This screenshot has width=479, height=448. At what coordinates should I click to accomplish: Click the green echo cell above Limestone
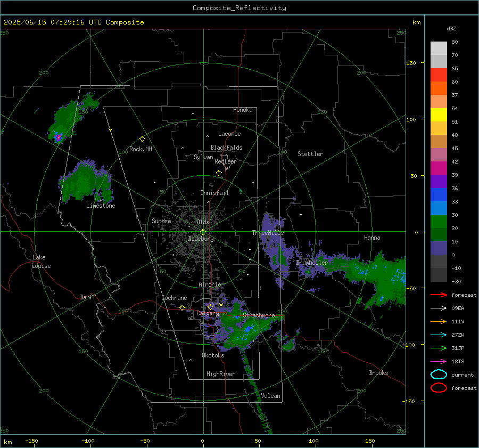coord(86,182)
